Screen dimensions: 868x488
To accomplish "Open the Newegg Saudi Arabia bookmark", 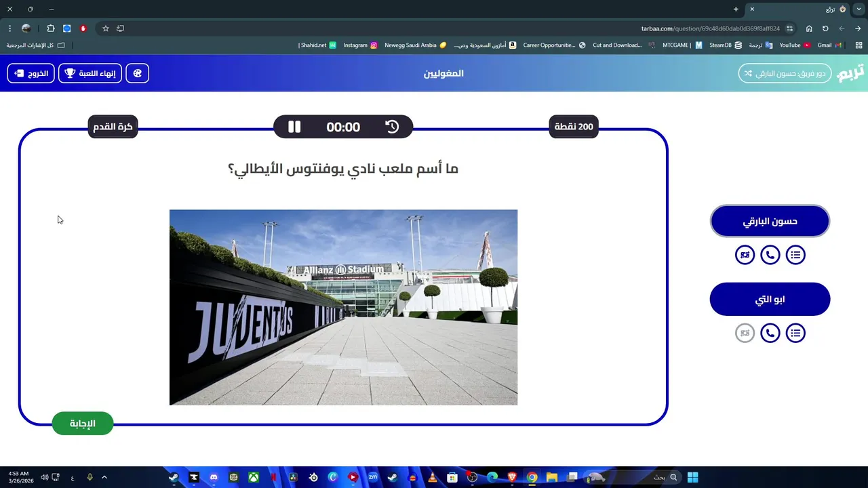I will point(415,45).
